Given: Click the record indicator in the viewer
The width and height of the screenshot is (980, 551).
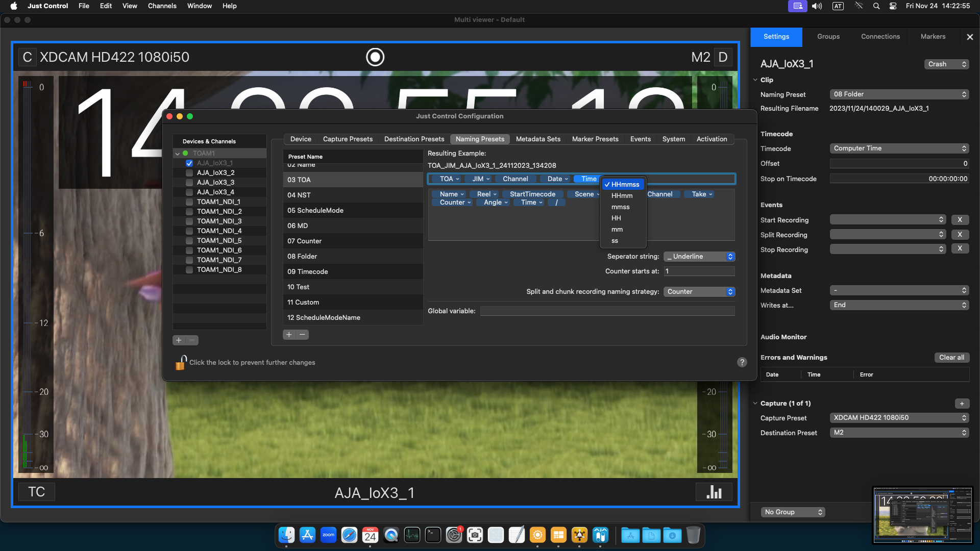Looking at the screenshot, I should point(375,57).
